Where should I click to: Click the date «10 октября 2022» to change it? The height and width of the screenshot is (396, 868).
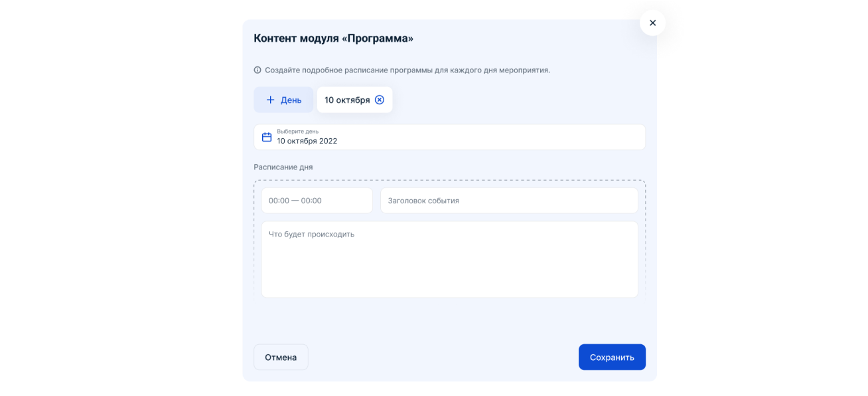point(307,140)
